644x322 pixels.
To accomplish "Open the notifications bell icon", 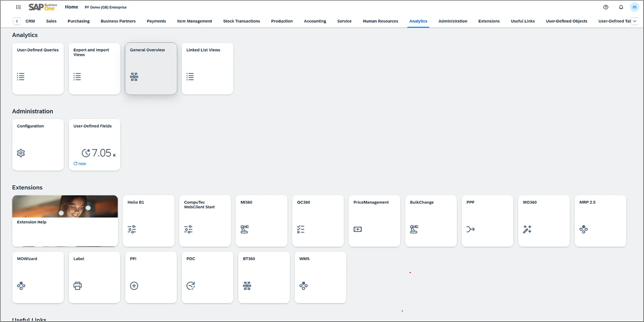I will 621,7.
